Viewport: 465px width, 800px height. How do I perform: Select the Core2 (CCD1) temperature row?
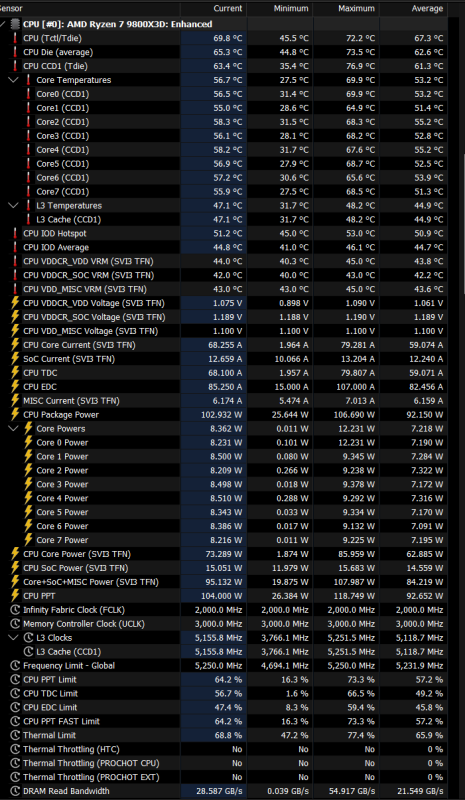tap(224, 121)
